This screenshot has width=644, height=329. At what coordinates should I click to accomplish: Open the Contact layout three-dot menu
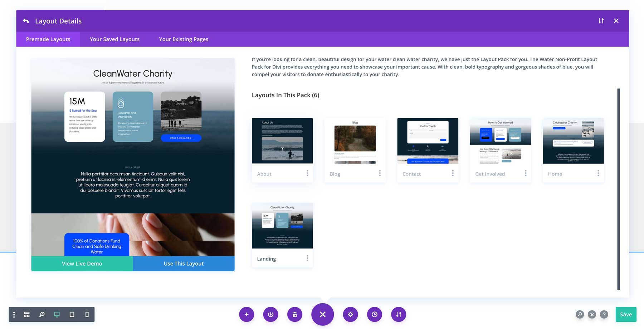(453, 173)
